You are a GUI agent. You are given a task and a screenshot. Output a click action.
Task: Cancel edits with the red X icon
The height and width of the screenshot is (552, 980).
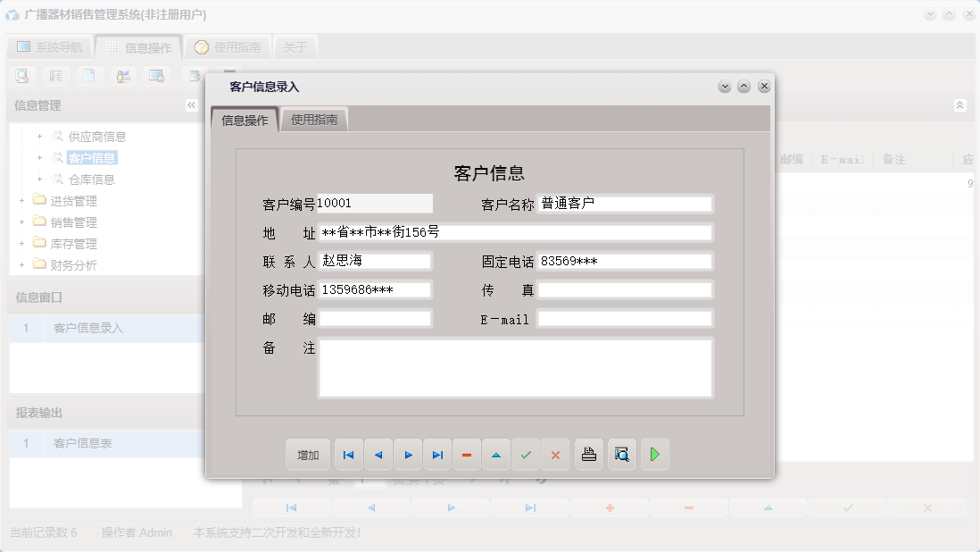[x=555, y=455]
